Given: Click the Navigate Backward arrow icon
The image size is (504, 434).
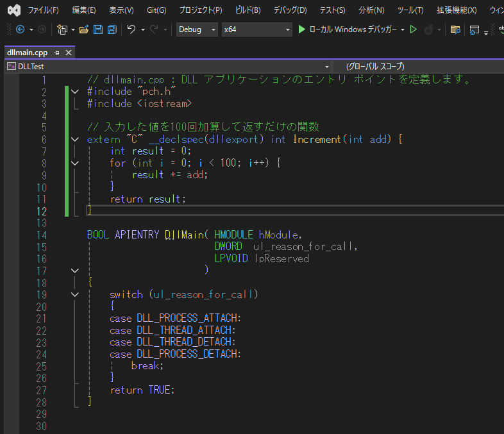Looking at the screenshot, I should coord(20,29).
